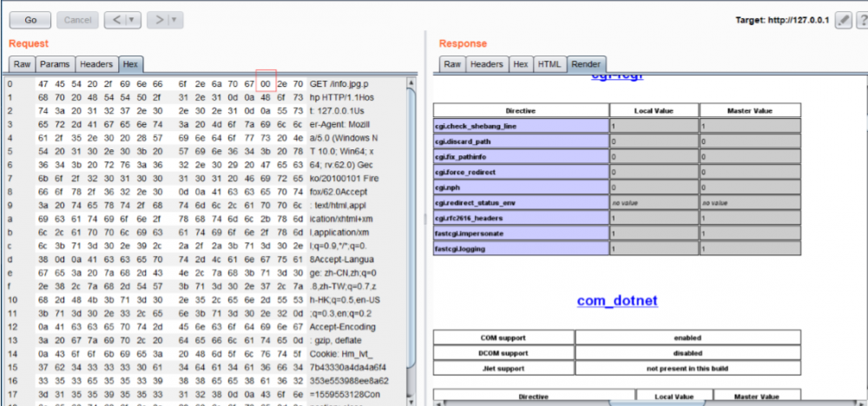The image size is (868, 406).
Task: Click hex row offset '10'
Action: pyautogui.click(x=11, y=300)
